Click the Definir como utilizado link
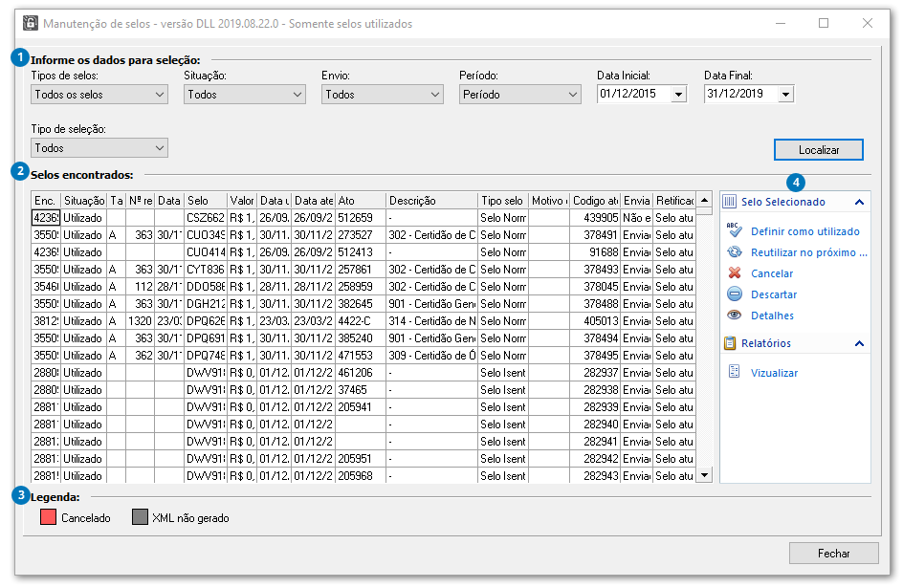The width and height of the screenshot is (903, 588). (804, 231)
